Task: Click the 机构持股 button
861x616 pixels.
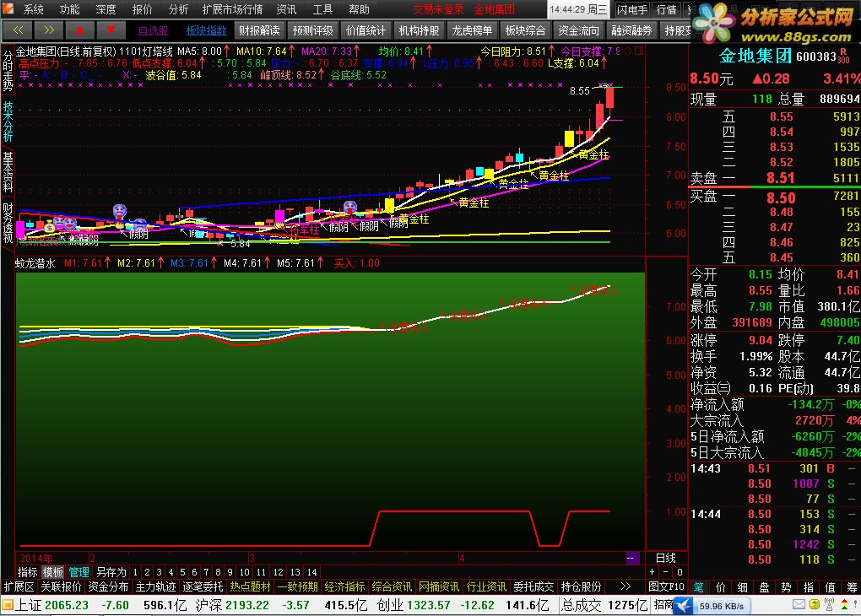Action: click(x=419, y=30)
